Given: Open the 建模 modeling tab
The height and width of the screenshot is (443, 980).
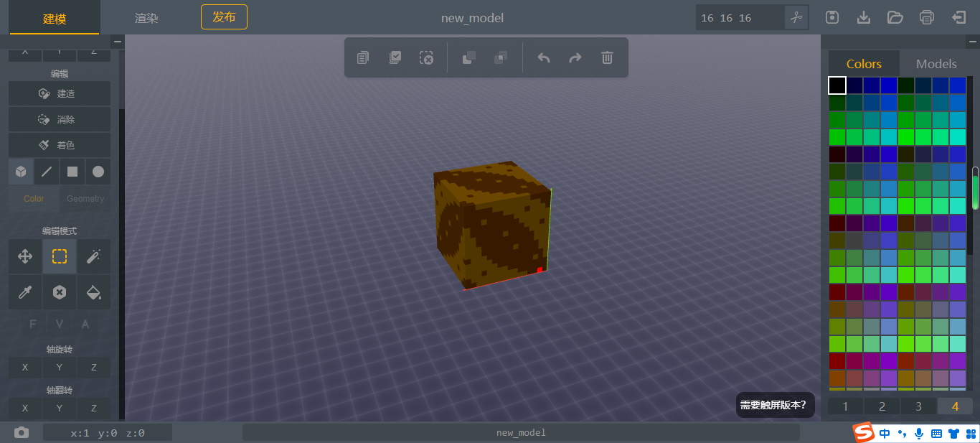Looking at the screenshot, I should [55, 18].
